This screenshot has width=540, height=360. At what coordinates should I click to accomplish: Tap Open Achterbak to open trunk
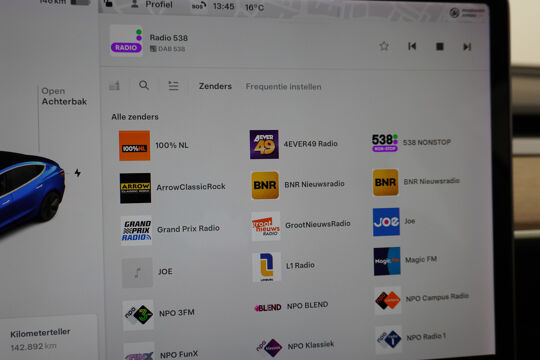click(64, 96)
